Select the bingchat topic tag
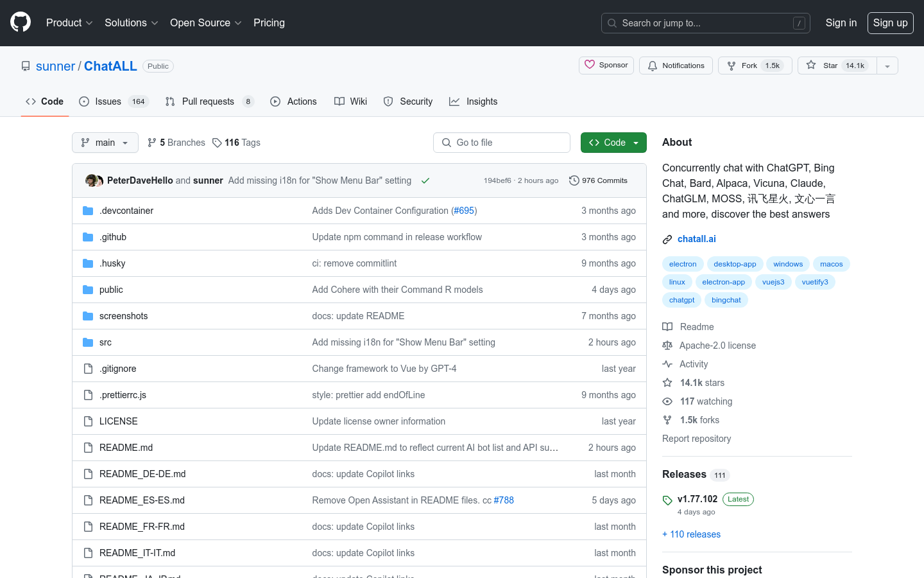Viewport: 924px width, 578px height. 726,300
